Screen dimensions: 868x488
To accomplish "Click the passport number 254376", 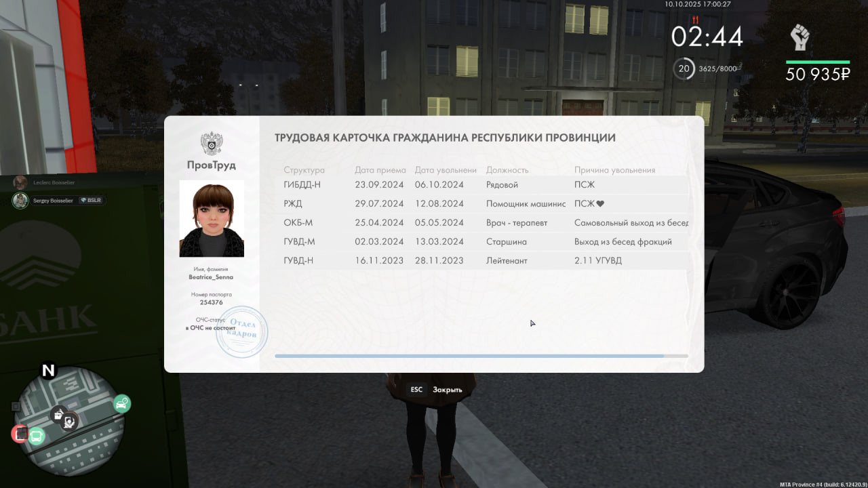I will click(x=212, y=302).
